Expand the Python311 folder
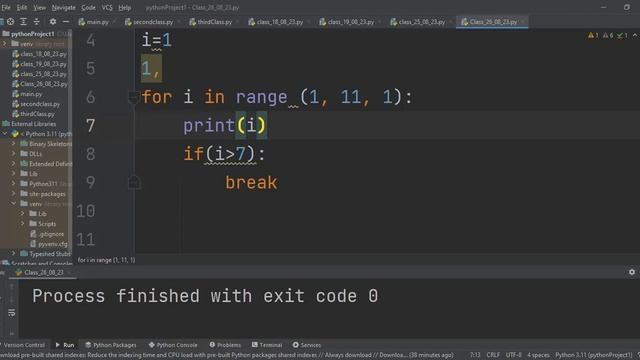The height and width of the screenshot is (360, 640). (13, 184)
